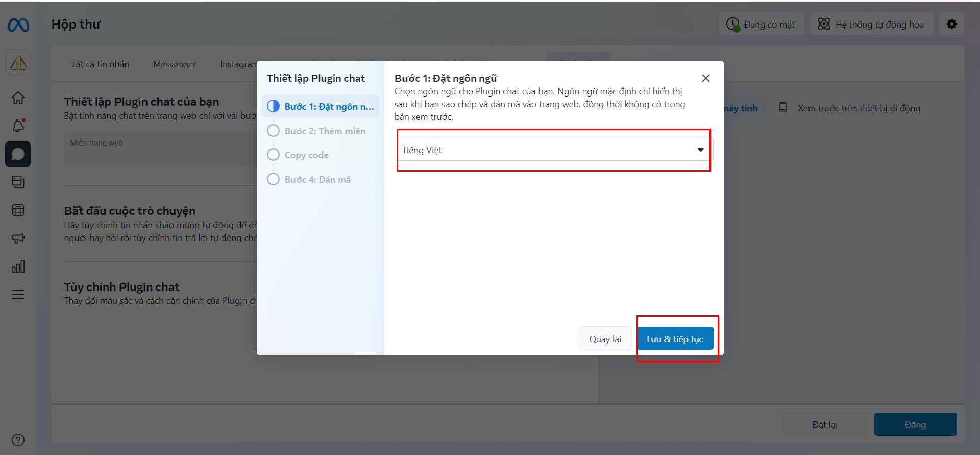Click the Quay lại button
This screenshot has width=980, height=455.
[605, 339]
